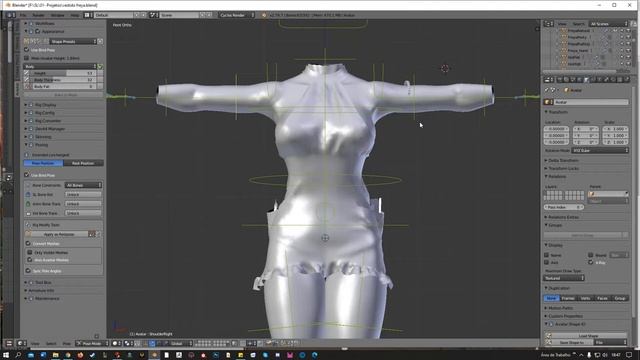The height and width of the screenshot is (360, 640).
Task: Open the Bone Constraints All Bones dropdown
Action: 83,185
